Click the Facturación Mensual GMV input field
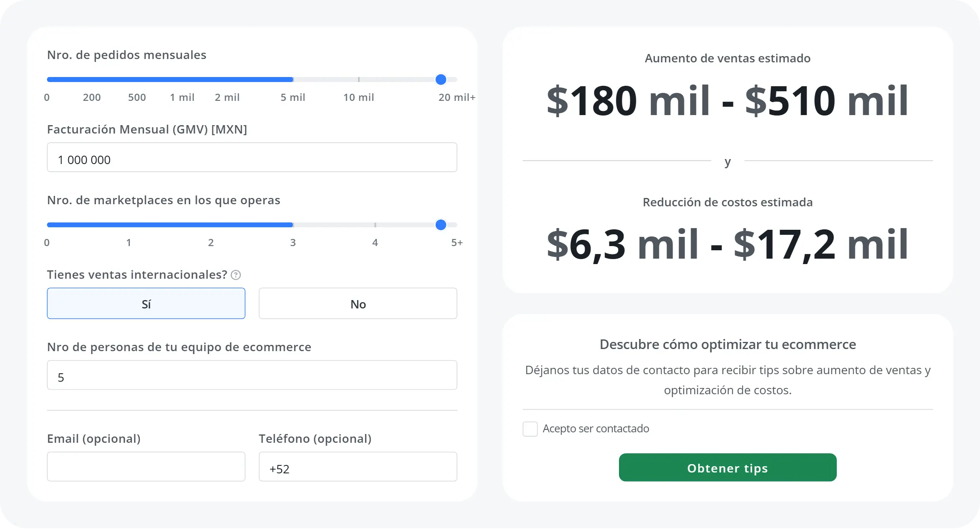This screenshot has width=980, height=529. coord(251,157)
